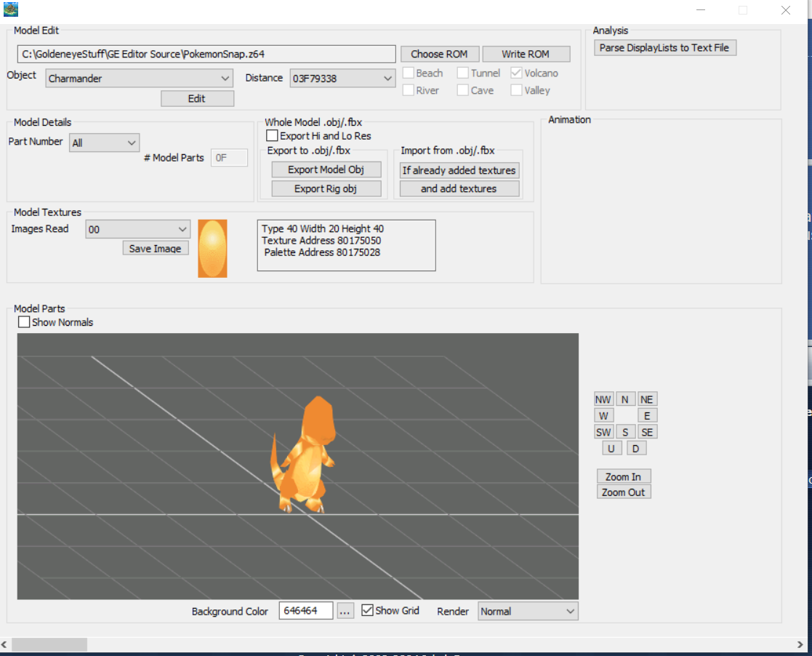Toggle the Volcano checkbox
The image size is (812, 656).
pos(516,73)
